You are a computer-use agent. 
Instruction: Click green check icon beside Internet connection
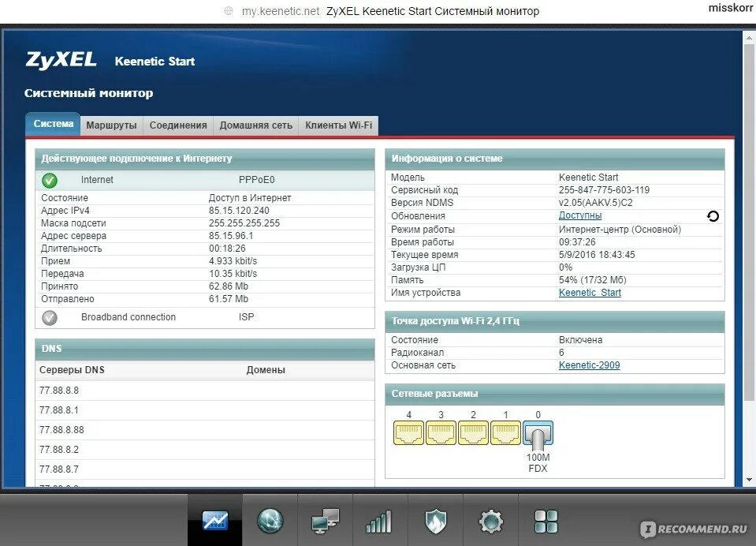(x=49, y=180)
